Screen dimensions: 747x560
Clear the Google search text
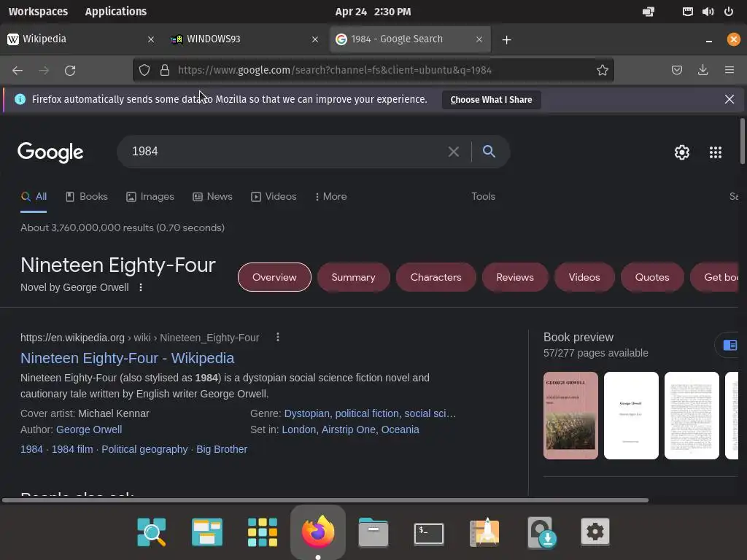(454, 152)
